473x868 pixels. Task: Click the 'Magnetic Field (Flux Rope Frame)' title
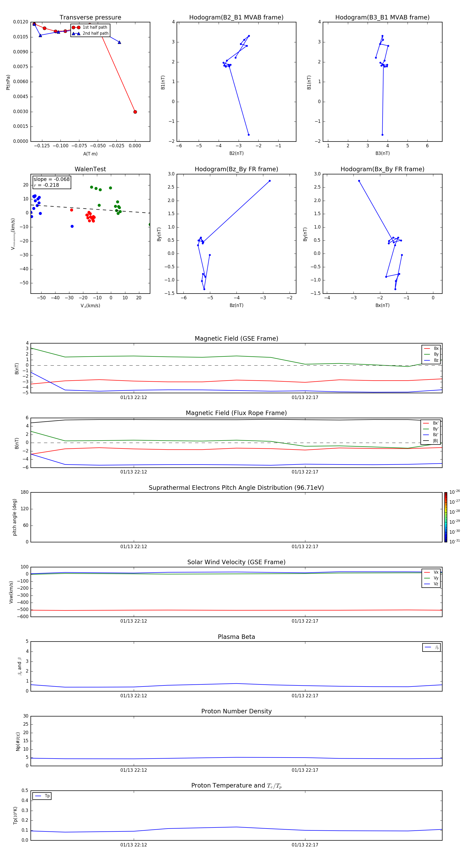[x=236, y=413]
